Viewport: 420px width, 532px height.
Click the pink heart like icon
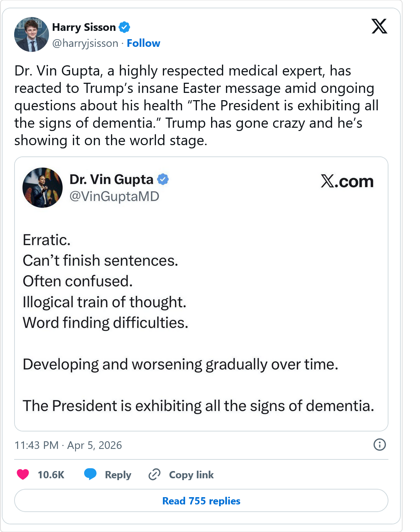(x=23, y=474)
